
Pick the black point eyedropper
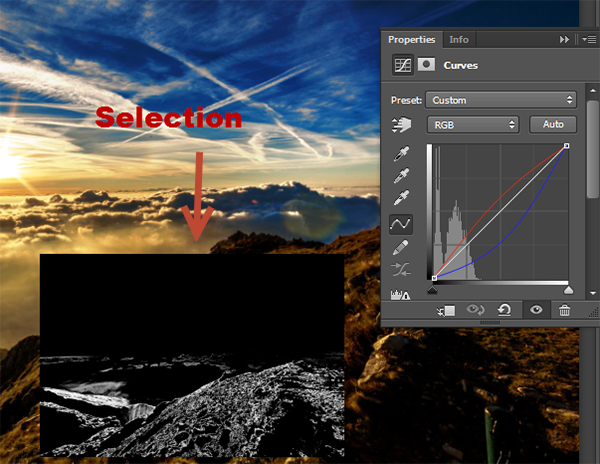pyautogui.click(x=401, y=155)
